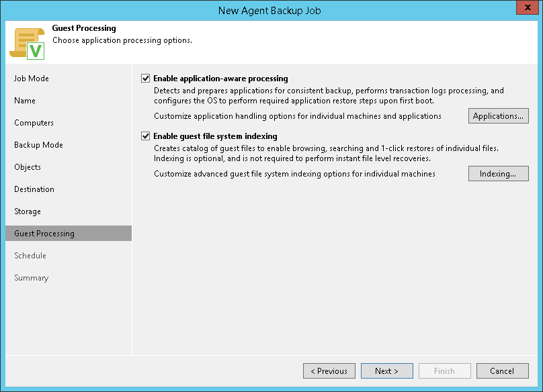Click the Schedule step in sidebar
Image resolution: width=543 pixels, height=392 pixels.
click(x=30, y=256)
